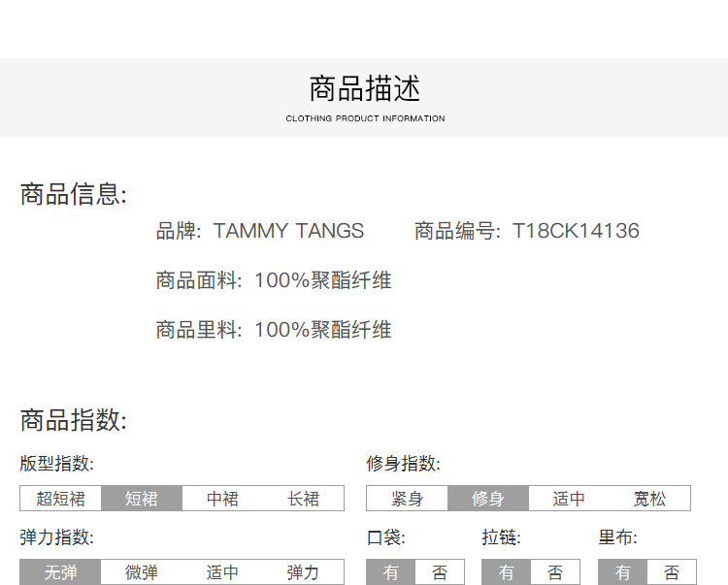The width and height of the screenshot is (728, 585).
Task: Choose 宽松 fit option
Action: point(649,499)
